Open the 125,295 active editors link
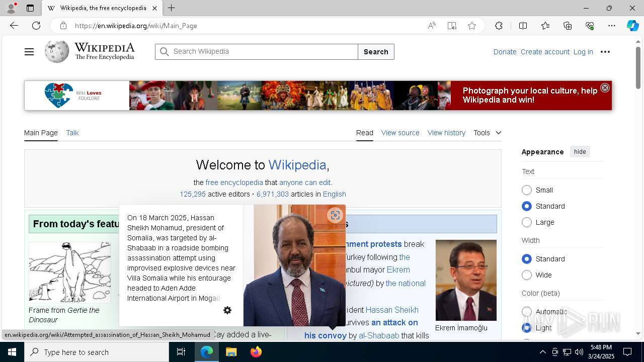This screenshot has height=362, width=644. [193, 194]
